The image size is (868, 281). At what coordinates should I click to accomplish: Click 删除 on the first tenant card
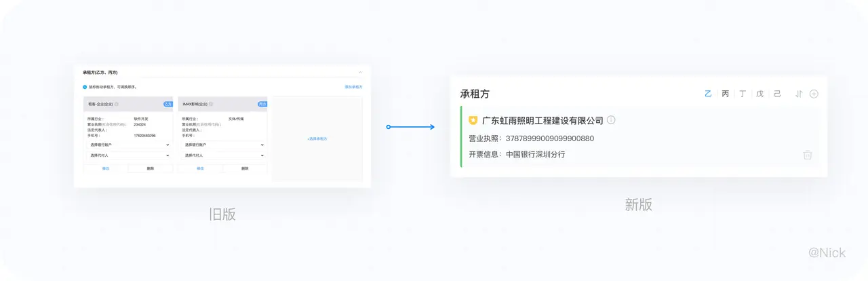[x=150, y=168]
